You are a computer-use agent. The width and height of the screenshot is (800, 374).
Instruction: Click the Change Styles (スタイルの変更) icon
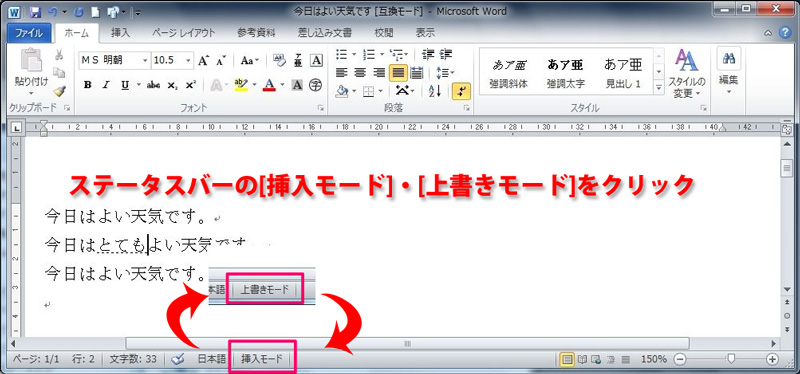click(x=686, y=61)
